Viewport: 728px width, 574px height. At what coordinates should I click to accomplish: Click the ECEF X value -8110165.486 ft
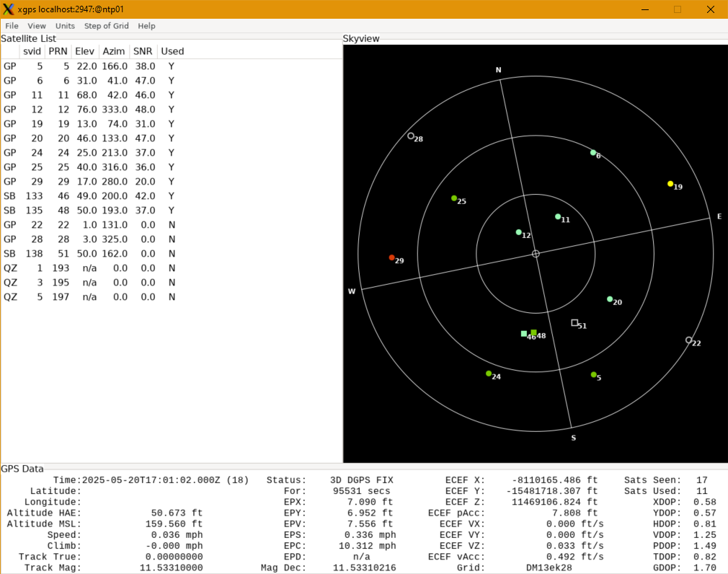pos(555,480)
